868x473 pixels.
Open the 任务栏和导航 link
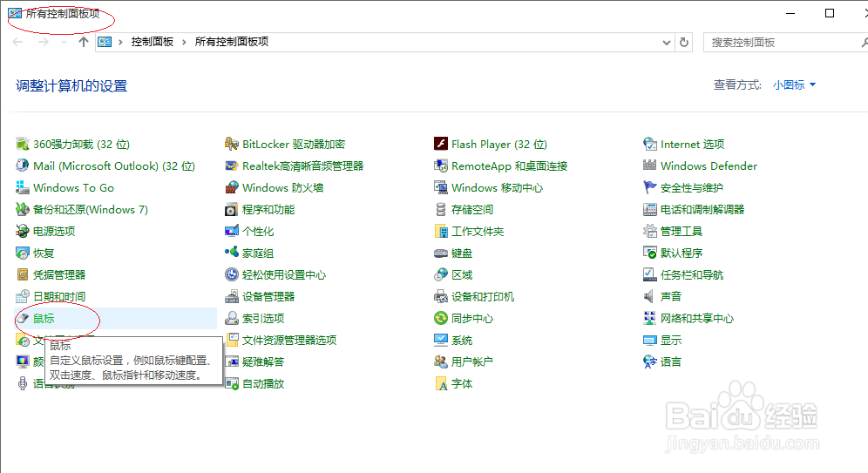click(x=692, y=275)
